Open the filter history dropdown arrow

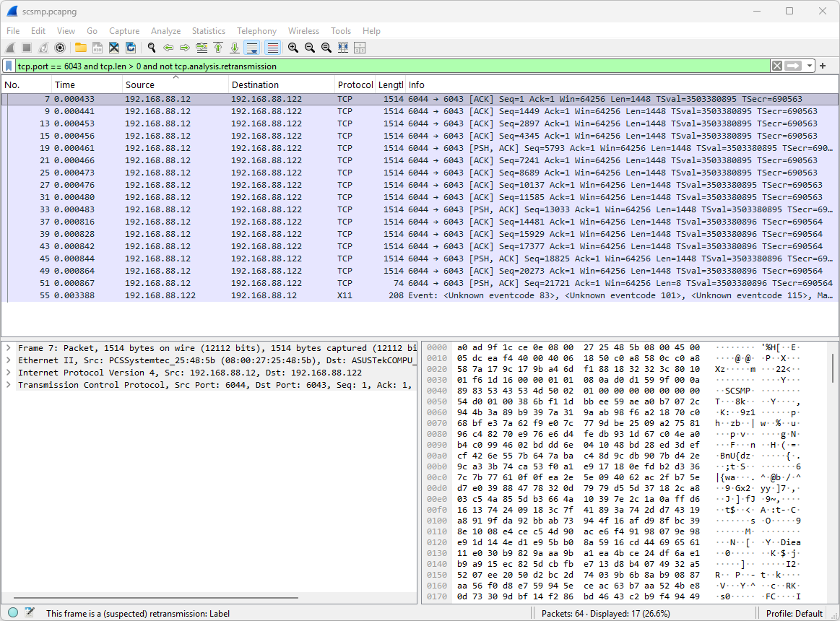pyautogui.click(x=810, y=66)
